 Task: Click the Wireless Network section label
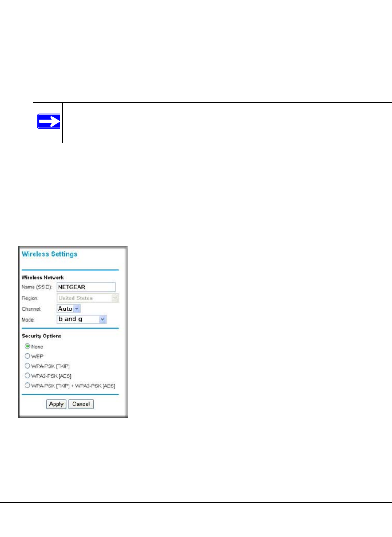43,278
